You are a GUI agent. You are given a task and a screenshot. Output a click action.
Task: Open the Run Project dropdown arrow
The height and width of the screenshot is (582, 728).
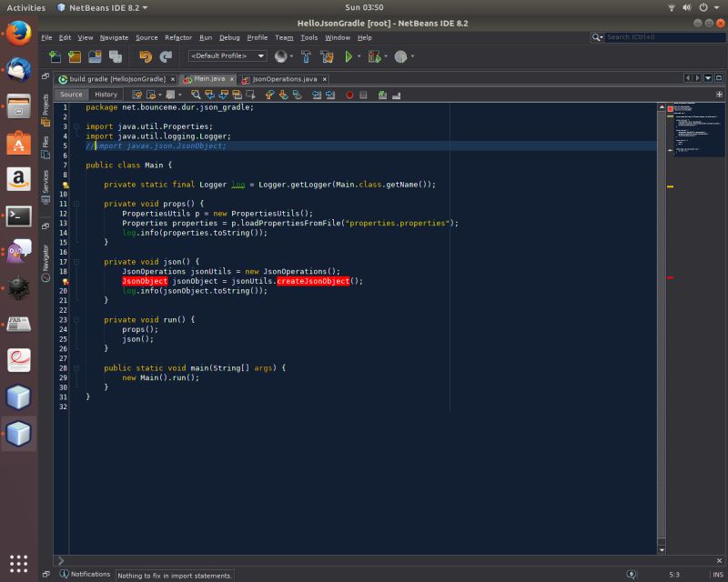[359, 56]
